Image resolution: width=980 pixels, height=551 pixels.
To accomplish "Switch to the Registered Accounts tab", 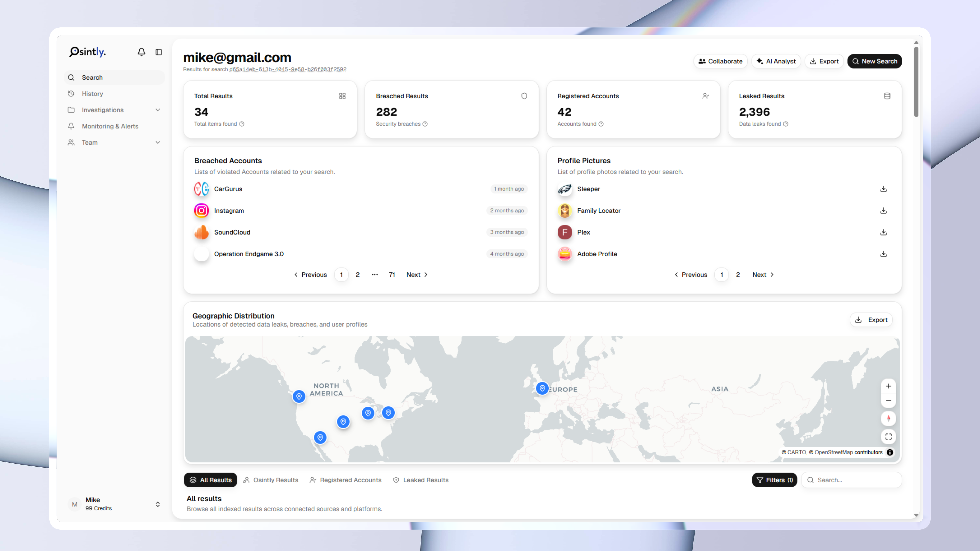I will coord(345,480).
